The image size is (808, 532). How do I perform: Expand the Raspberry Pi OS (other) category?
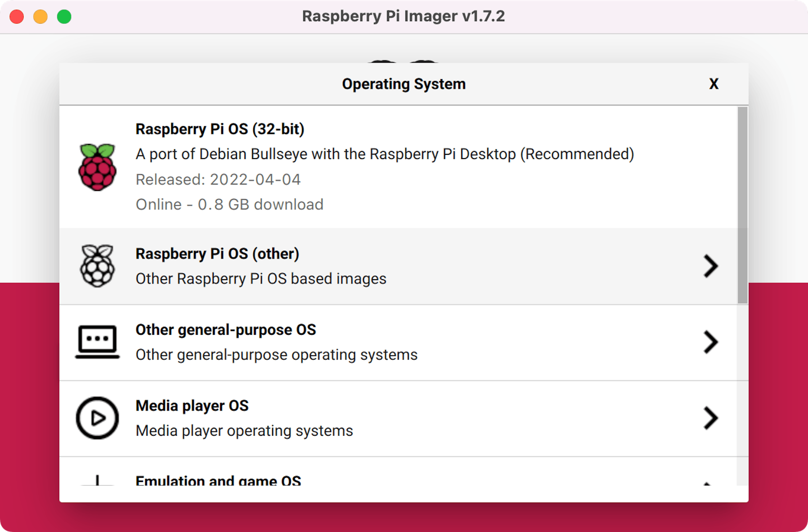[711, 266]
